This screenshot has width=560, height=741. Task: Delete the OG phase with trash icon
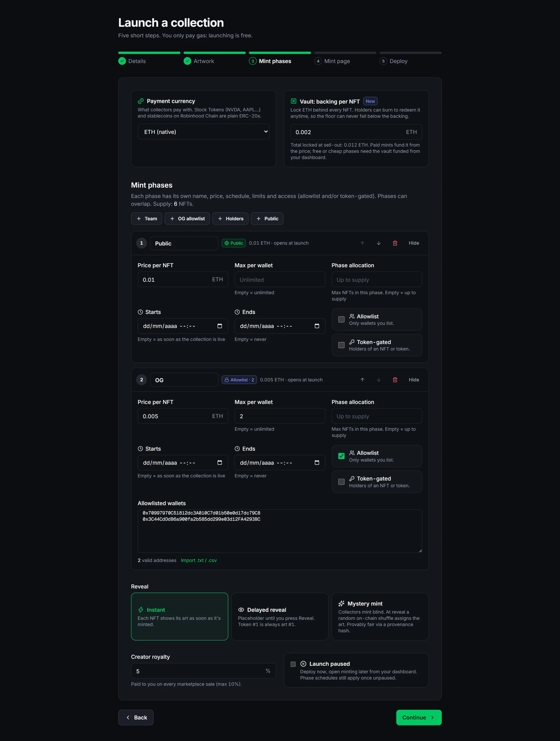395,380
